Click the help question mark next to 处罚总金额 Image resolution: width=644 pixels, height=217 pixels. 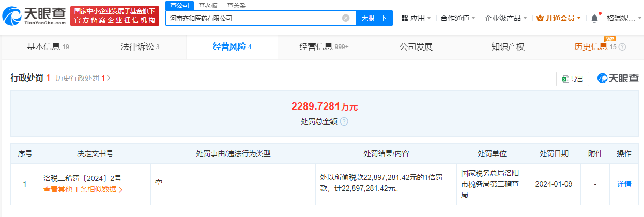pyautogui.click(x=344, y=121)
